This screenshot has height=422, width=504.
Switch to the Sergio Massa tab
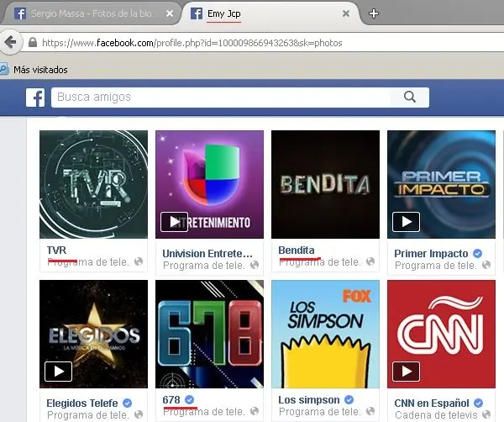point(91,13)
